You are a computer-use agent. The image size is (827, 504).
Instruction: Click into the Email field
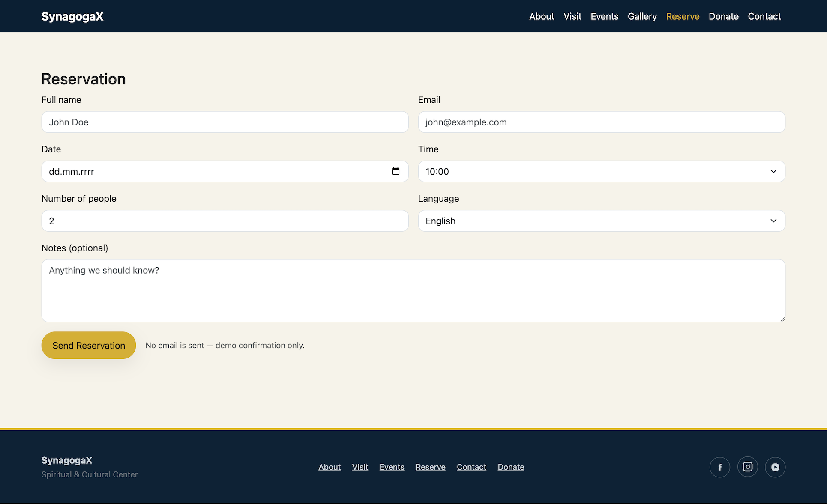[601, 122]
